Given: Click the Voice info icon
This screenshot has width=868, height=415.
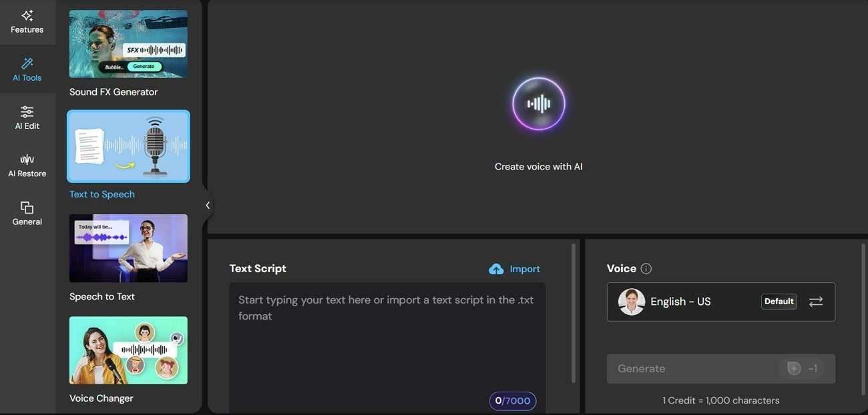Looking at the screenshot, I should 646,269.
